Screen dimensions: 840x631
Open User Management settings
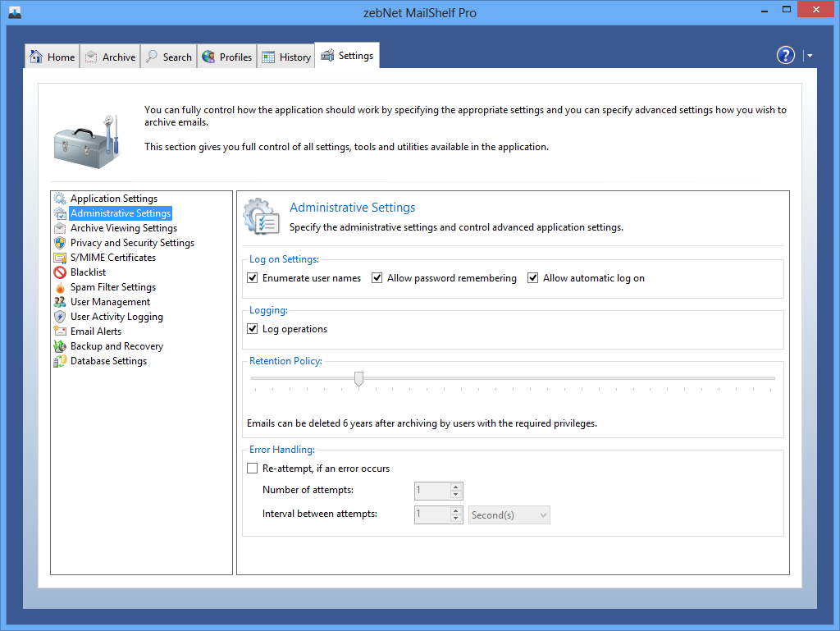[111, 302]
